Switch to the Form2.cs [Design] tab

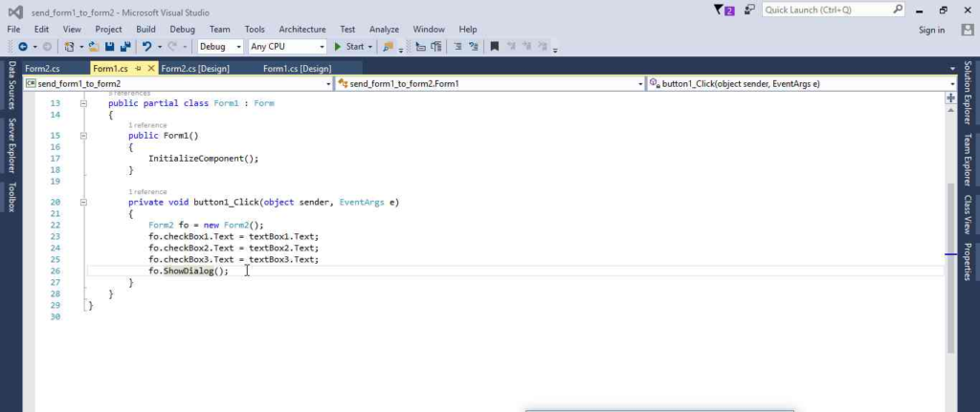pos(194,69)
